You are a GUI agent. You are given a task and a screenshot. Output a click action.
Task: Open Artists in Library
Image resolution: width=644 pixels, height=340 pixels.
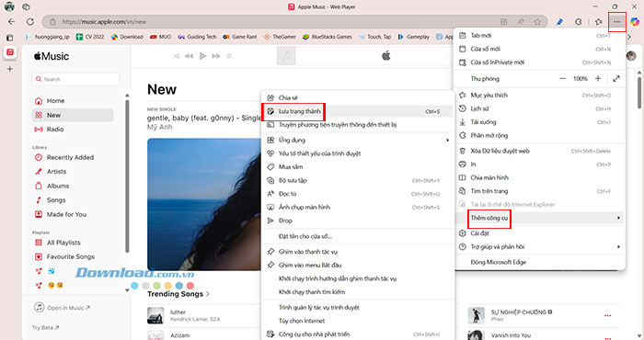73,172
